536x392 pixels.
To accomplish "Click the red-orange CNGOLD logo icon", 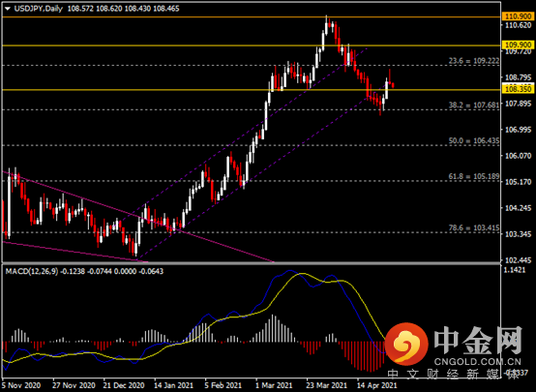I will tap(406, 344).
